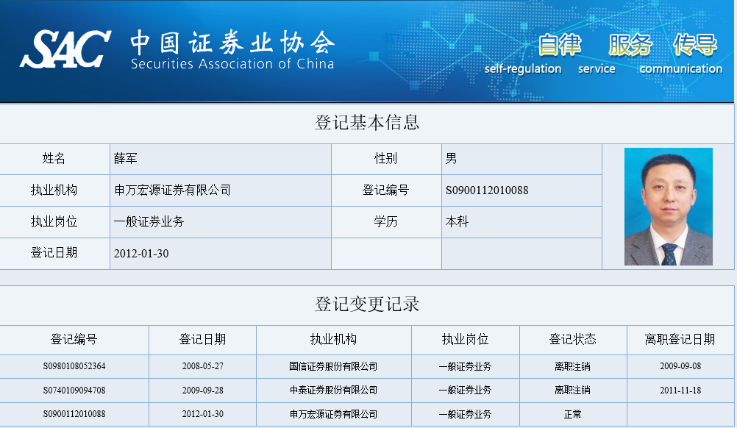This screenshot has width=737, height=428.
Task: Click the 登记基本信息 section heading
Action: tap(367, 122)
